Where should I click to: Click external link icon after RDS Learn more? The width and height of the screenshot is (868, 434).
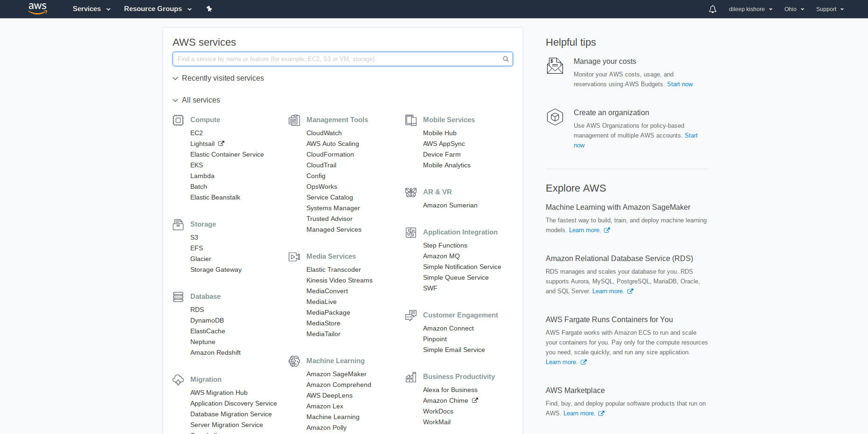point(630,291)
